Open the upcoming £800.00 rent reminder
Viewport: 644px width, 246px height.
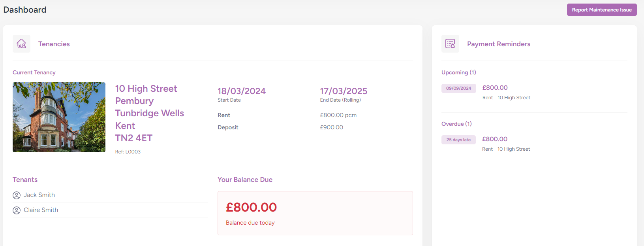click(x=495, y=88)
